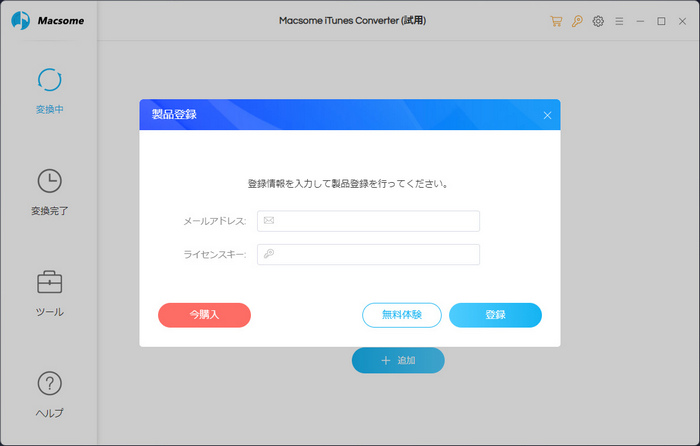The height and width of the screenshot is (446, 700).
Task: Click the shopping cart purchase icon
Action: pyautogui.click(x=556, y=21)
